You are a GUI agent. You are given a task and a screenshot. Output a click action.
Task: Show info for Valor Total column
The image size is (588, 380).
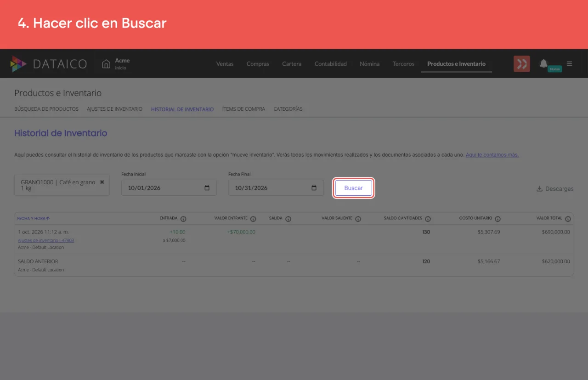pos(568,219)
